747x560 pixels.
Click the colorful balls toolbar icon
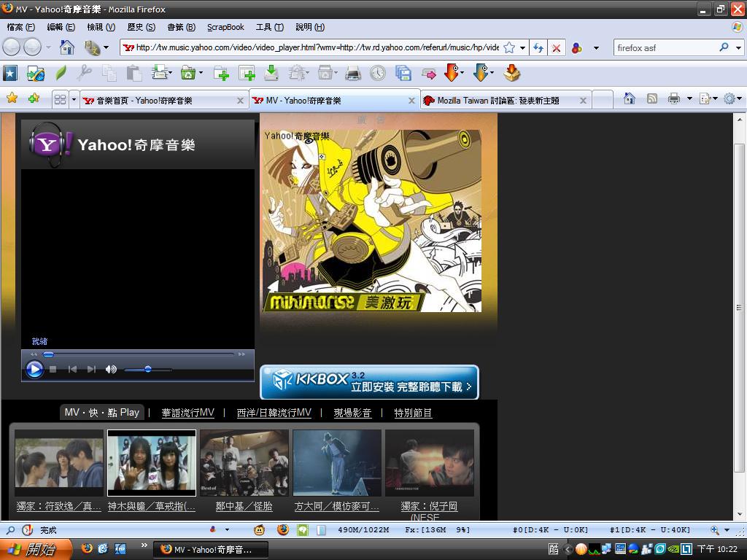(x=577, y=47)
